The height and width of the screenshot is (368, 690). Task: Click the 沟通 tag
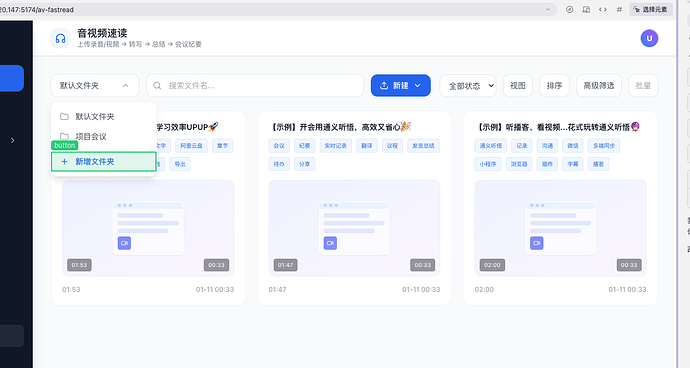[547, 146]
